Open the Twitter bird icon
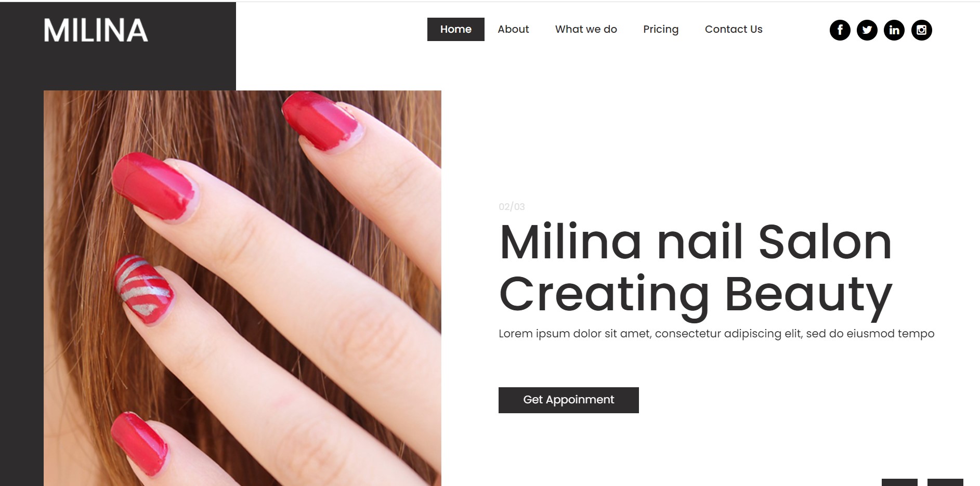This screenshot has width=980, height=486. 867,30
